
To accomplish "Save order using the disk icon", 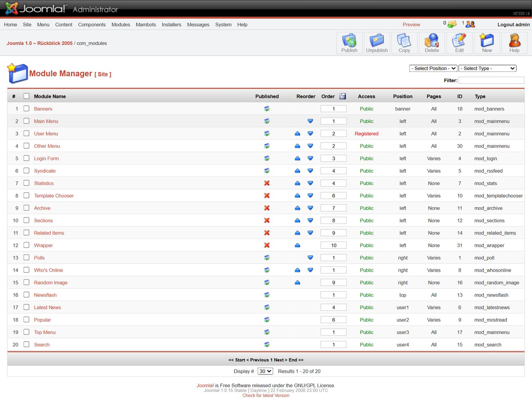I will [343, 96].
